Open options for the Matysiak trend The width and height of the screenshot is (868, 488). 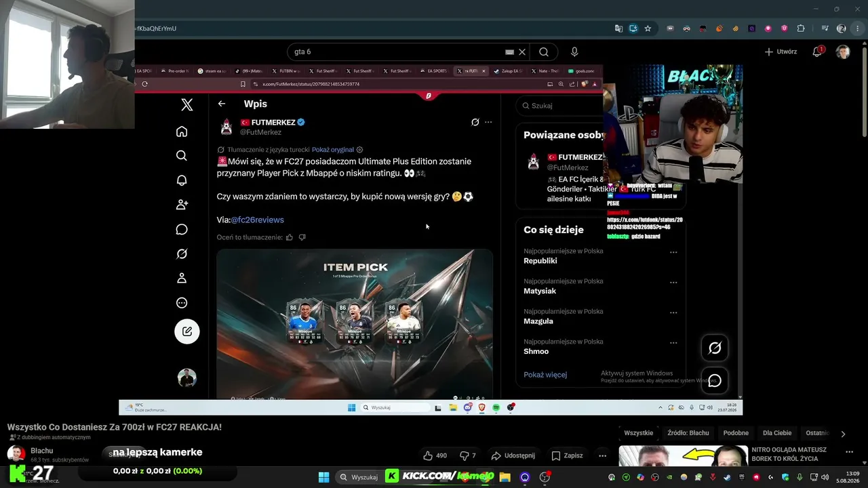click(673, 283)
